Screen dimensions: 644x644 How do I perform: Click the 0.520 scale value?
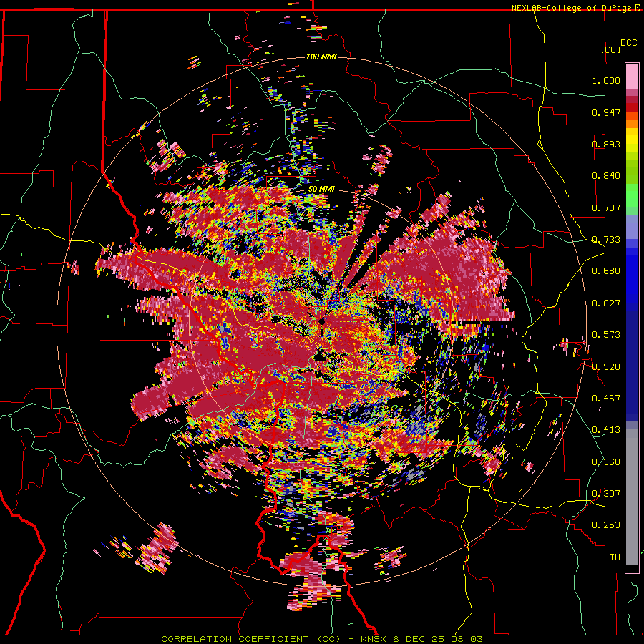point(606,367)
